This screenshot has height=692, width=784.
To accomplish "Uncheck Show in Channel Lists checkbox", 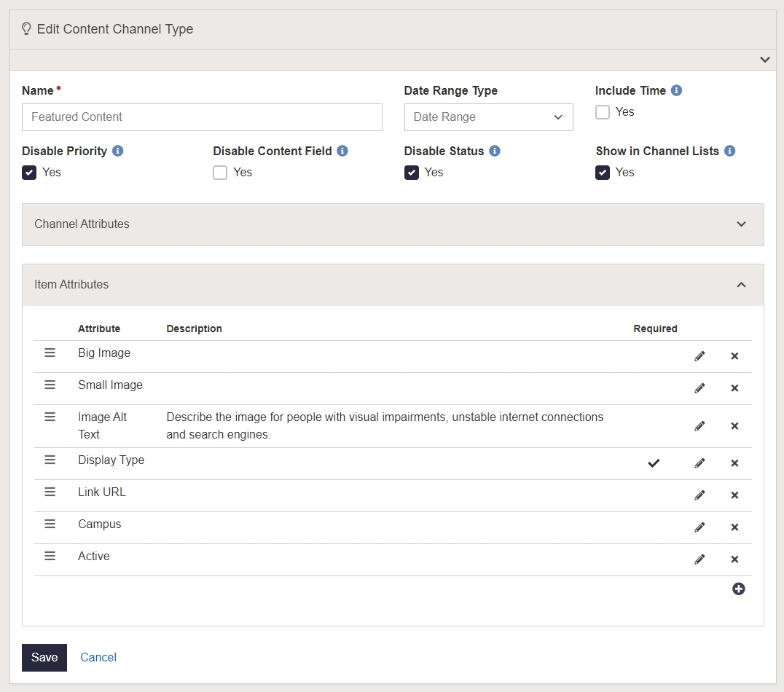I will pos(603,173).
